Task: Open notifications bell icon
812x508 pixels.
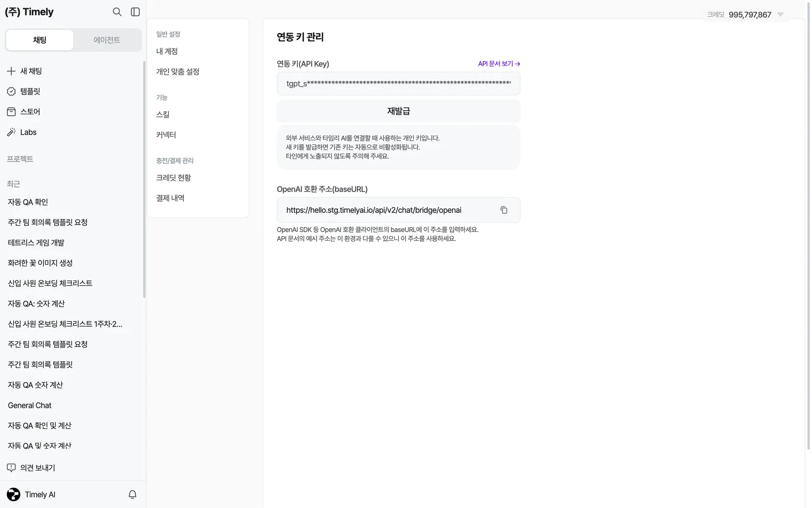Action: (x=132, y=494)
